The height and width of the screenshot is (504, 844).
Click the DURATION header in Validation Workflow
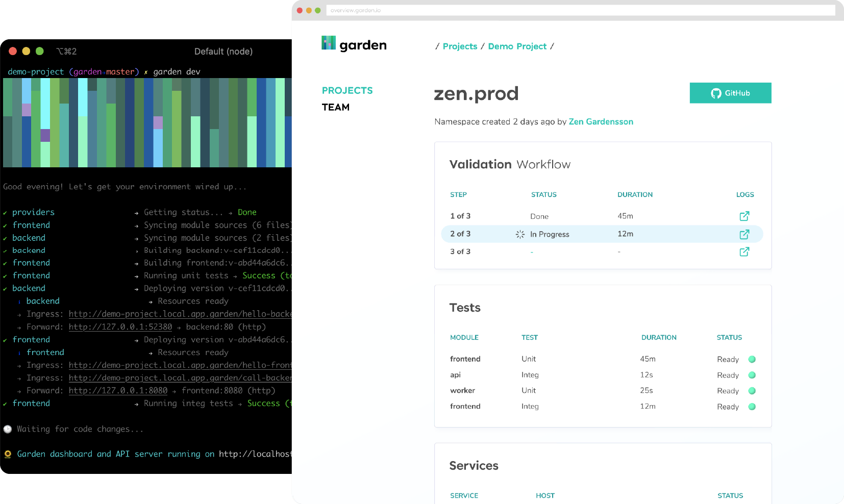point(635,194)
